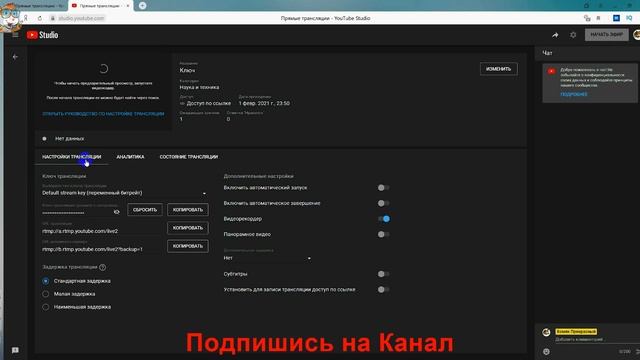Click the Чат panel header
The height and width of the screenshot is (360, 640).
(x=547, y=53)
